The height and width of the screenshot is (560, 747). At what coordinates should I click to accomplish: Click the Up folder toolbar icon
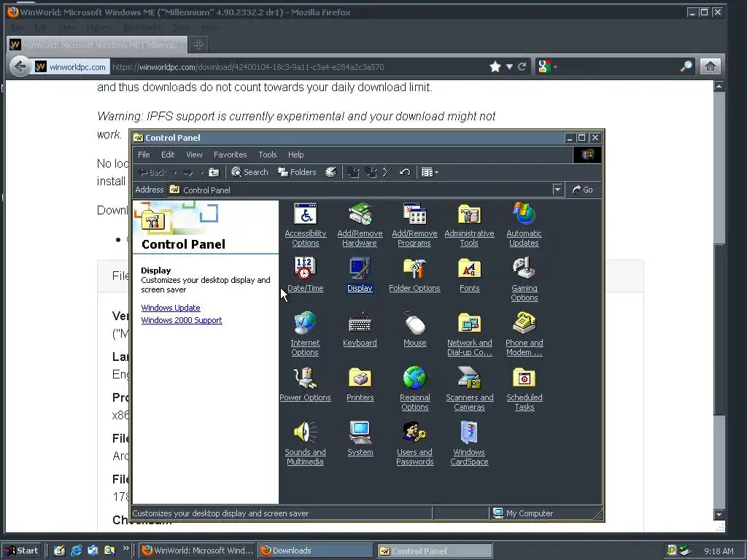[x=214, y=172]
